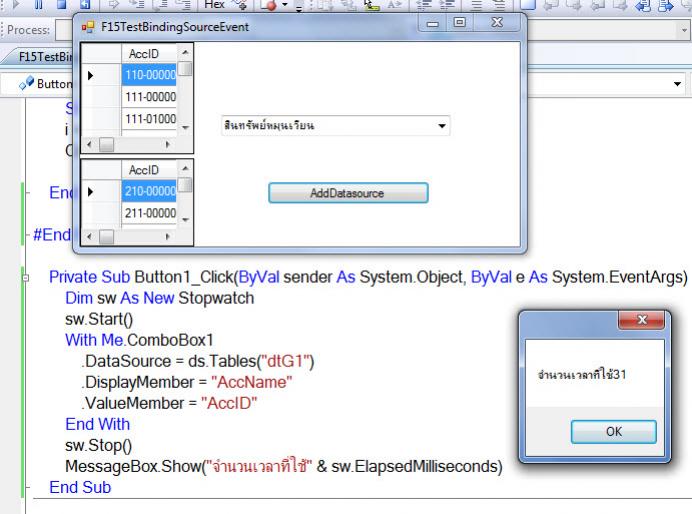Toggle Hex display in debug toolbar
The image size is (692, 514).
click(214, 4)
